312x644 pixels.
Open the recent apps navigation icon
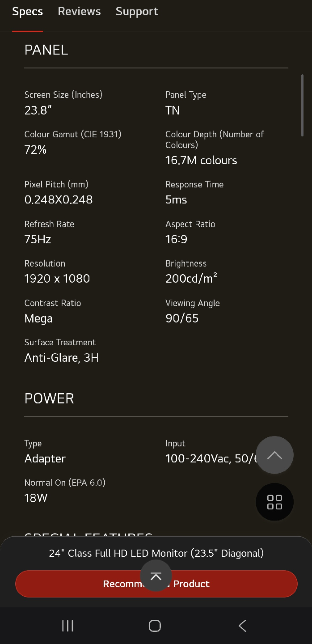tap(67, 626)
